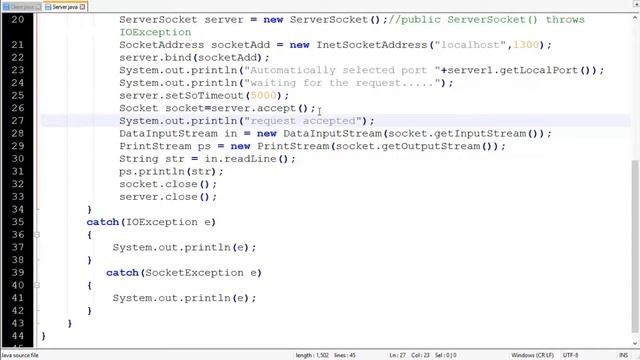Click 'server1.getLocalPort()' on line 23
This screenshot has height=360, width=640.
click(519, 70)
